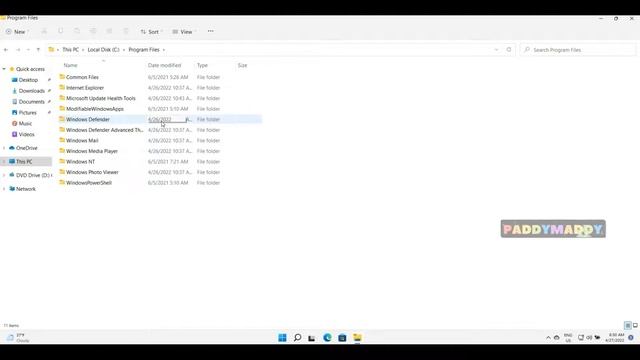Open address bar previous locations dropdown
640x360 pixels.
(496, 50)
